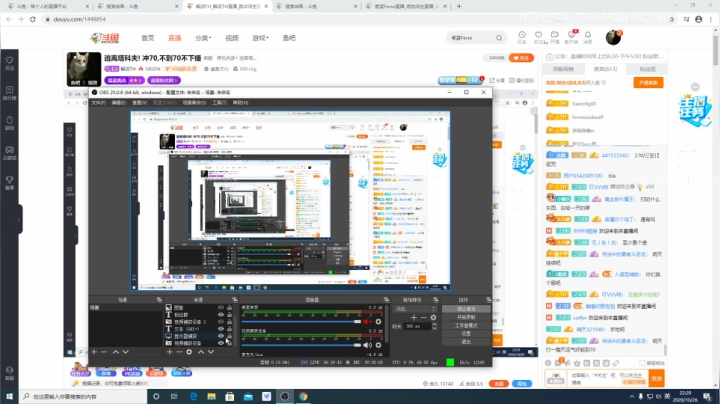Image resolution: width=720 pixels, height=404 pixels.
Task: Toggle 屏蔽特效 checkbox above chat input
Action: pos(642,363)
